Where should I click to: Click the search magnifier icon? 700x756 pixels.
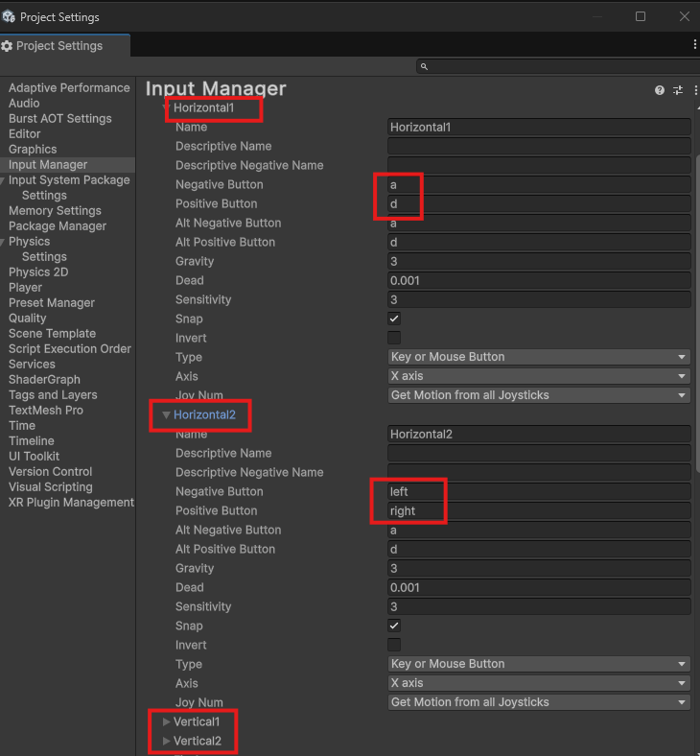point(424,66)
